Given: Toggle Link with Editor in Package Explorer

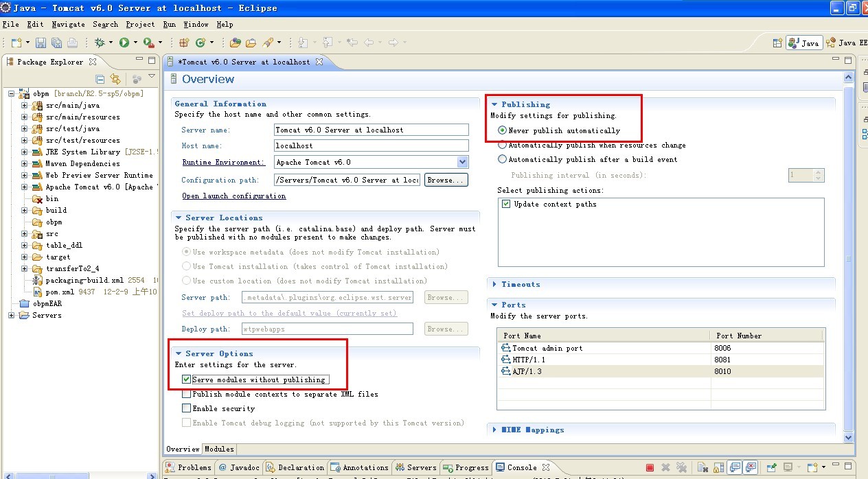Looking at the screenshot, I should coord(115,79).
